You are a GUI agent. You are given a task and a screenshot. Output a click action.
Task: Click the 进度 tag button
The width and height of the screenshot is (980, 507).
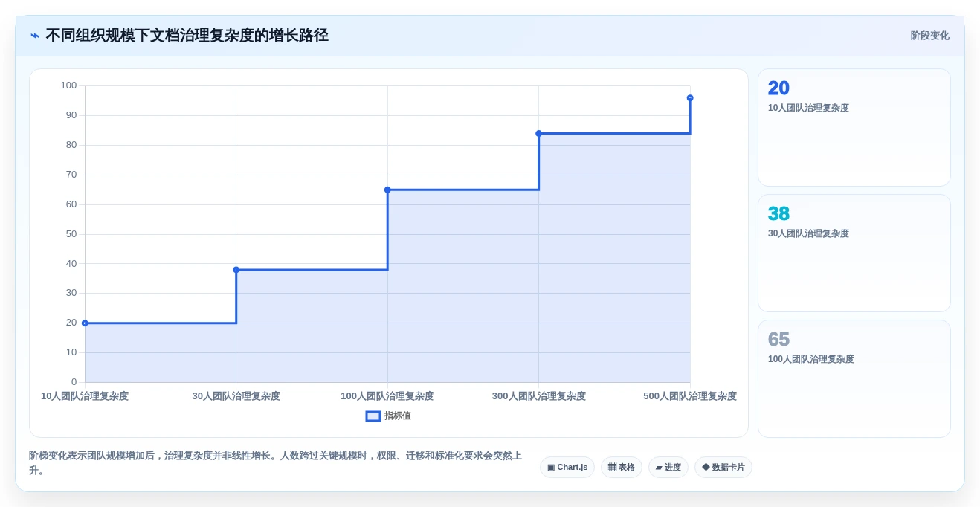668,468
